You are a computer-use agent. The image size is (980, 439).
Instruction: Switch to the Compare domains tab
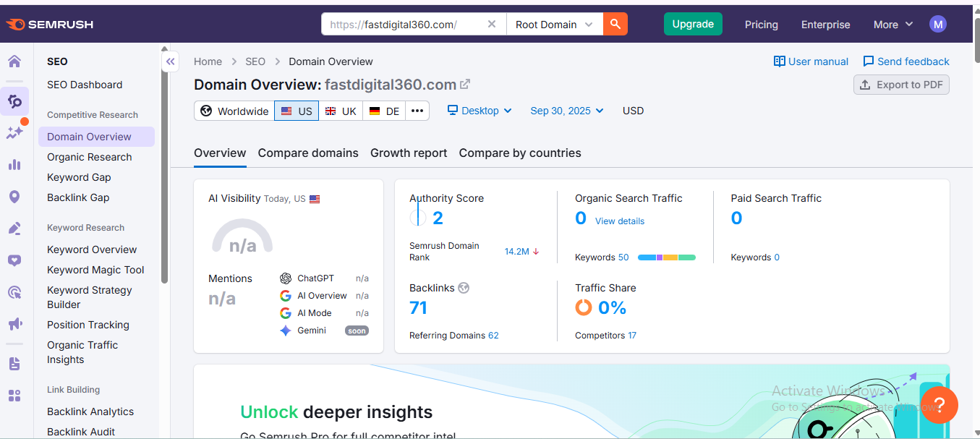click(308, 153)
